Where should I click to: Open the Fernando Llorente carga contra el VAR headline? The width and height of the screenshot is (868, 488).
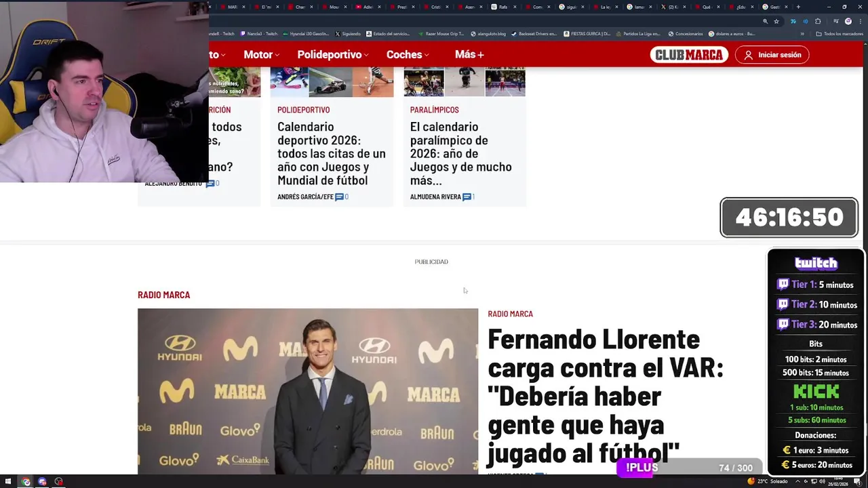[605, 396]
